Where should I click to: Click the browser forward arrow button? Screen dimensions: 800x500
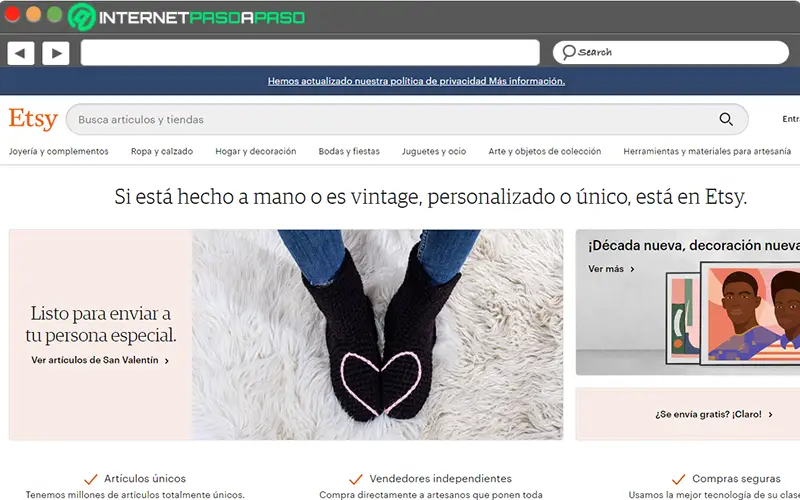[56, 53]
